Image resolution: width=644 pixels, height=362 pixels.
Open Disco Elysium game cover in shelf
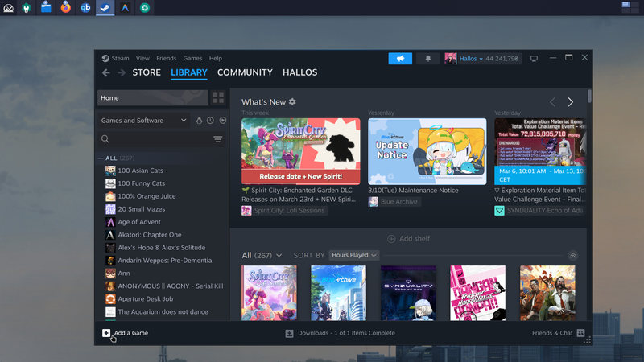point(547,293)
